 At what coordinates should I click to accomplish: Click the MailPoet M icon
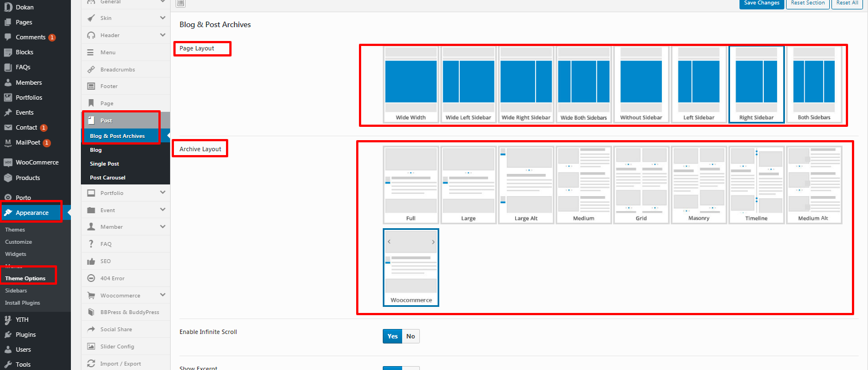8,142
